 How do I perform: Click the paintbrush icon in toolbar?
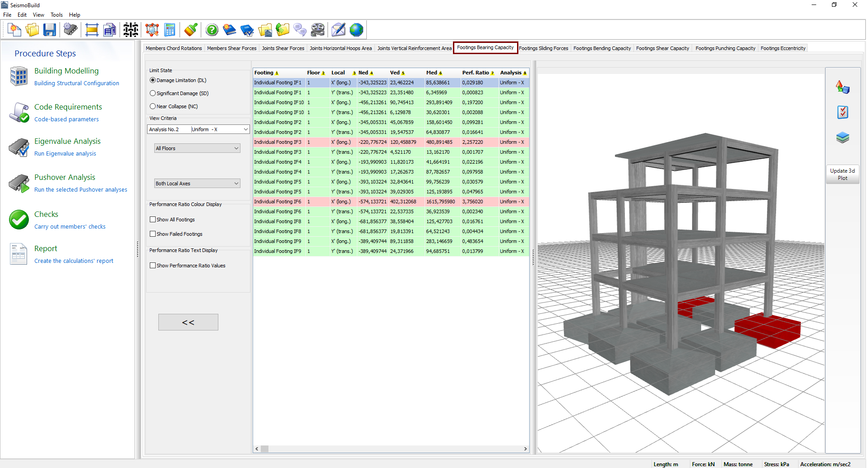190,30
